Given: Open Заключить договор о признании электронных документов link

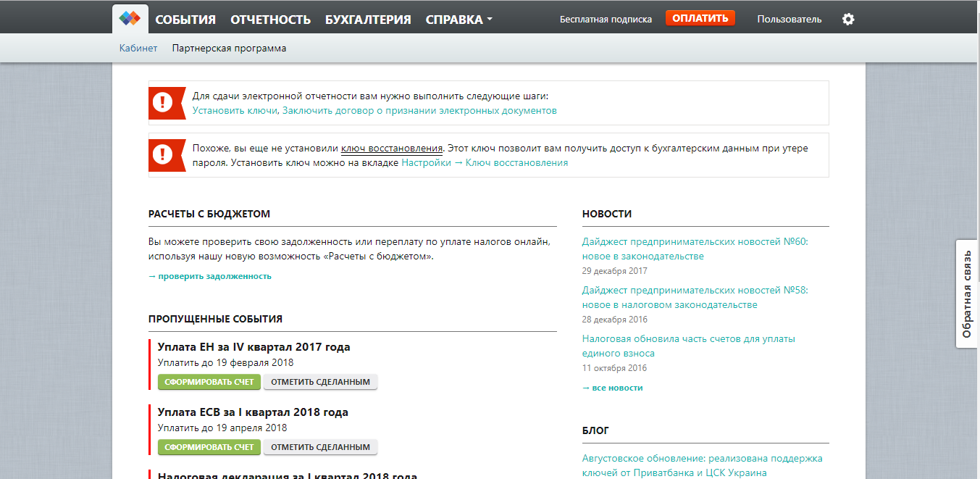Looking at the screenshot, I should click(419, 111).
